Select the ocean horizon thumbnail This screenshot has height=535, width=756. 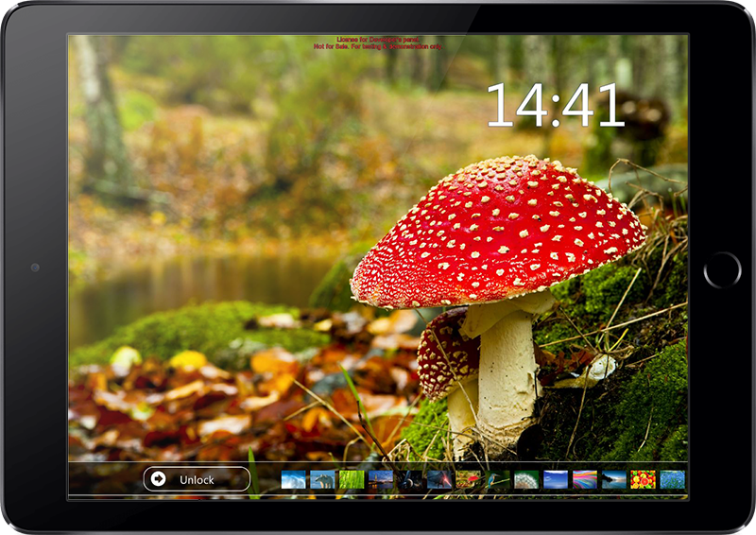tap(614, 479)
